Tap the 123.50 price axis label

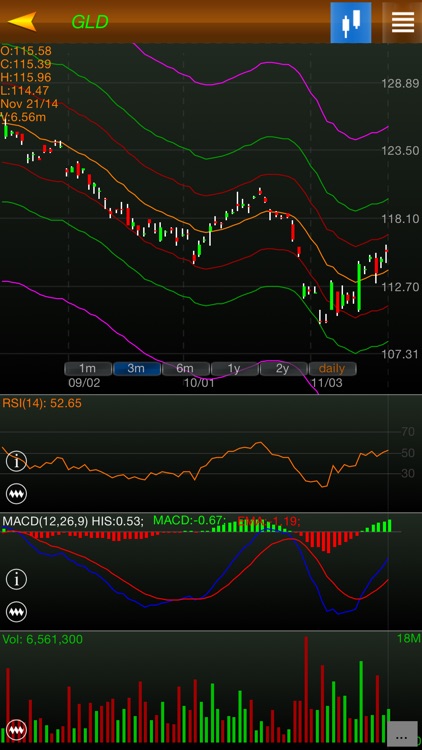point(400,151)
